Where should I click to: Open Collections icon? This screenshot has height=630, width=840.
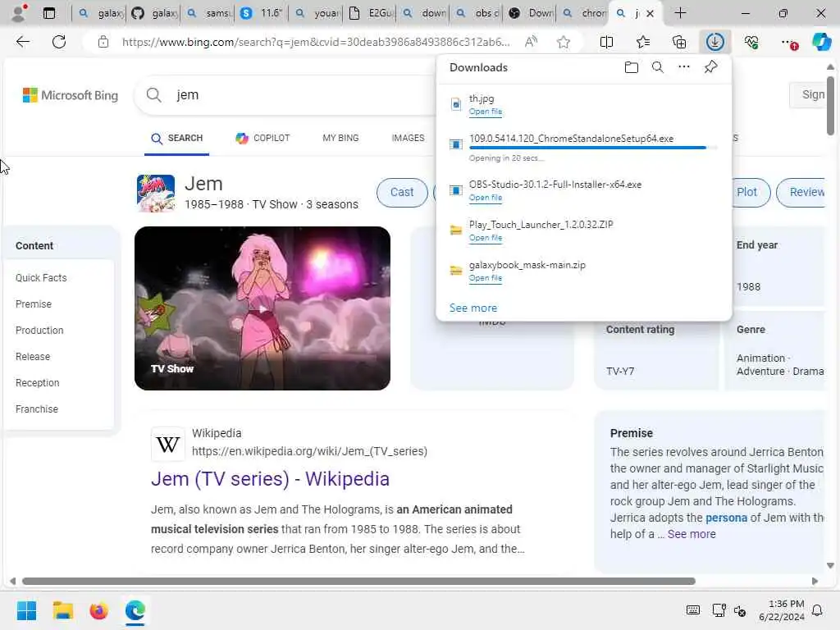[679, 42]
